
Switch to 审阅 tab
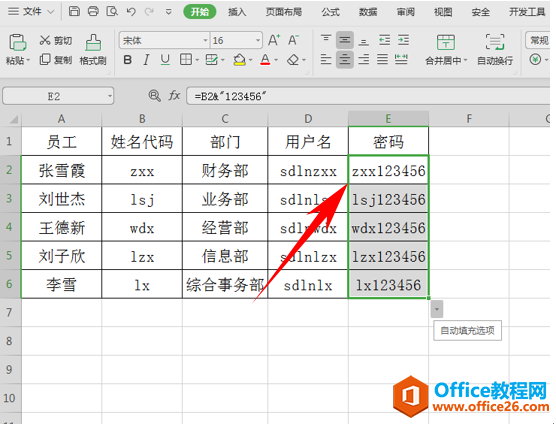coord(405,12)
